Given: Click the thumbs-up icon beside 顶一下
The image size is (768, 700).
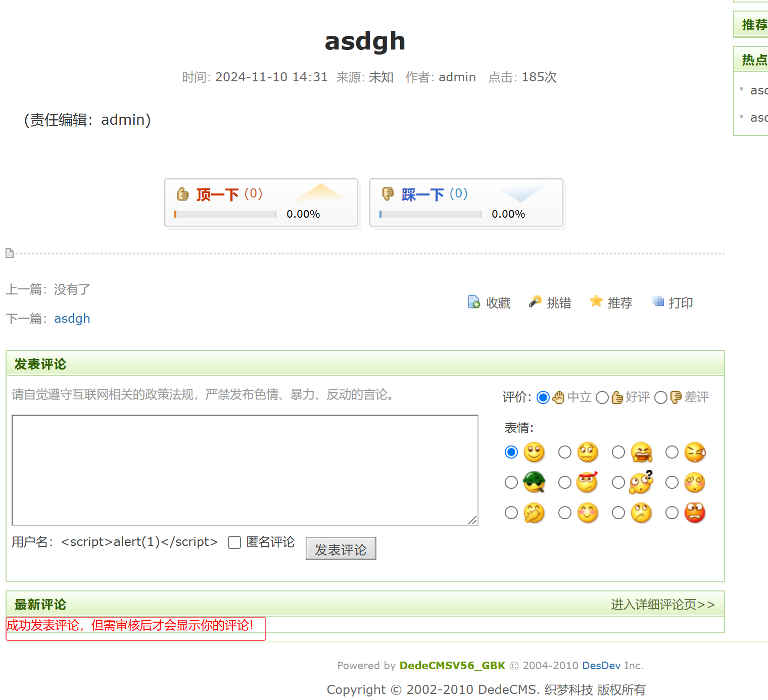Looking at the screenshot, I should click(182, 194).
